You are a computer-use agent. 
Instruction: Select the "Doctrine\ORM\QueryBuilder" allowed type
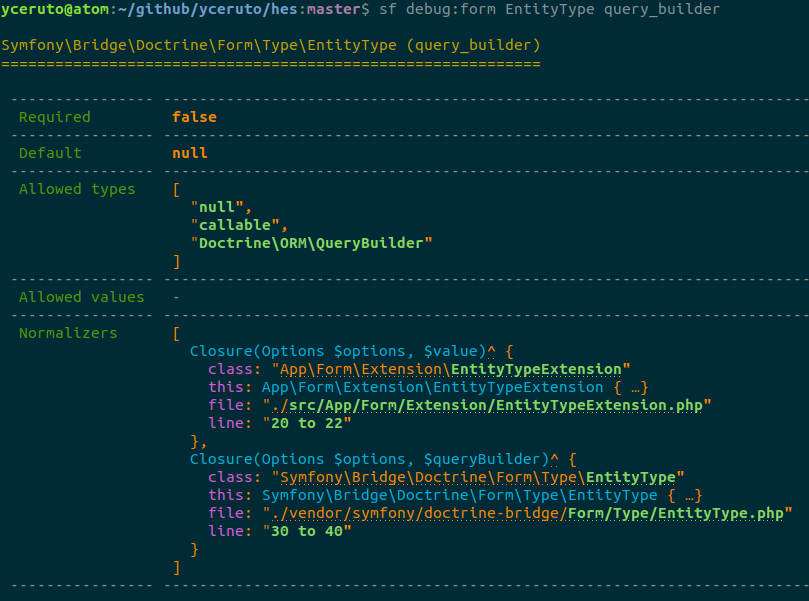[311, 243]
